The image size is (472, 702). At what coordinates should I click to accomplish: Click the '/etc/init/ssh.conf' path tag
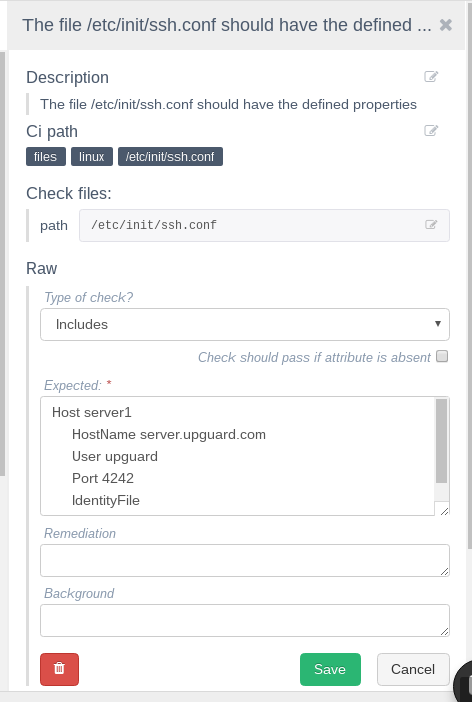point(170,157)
